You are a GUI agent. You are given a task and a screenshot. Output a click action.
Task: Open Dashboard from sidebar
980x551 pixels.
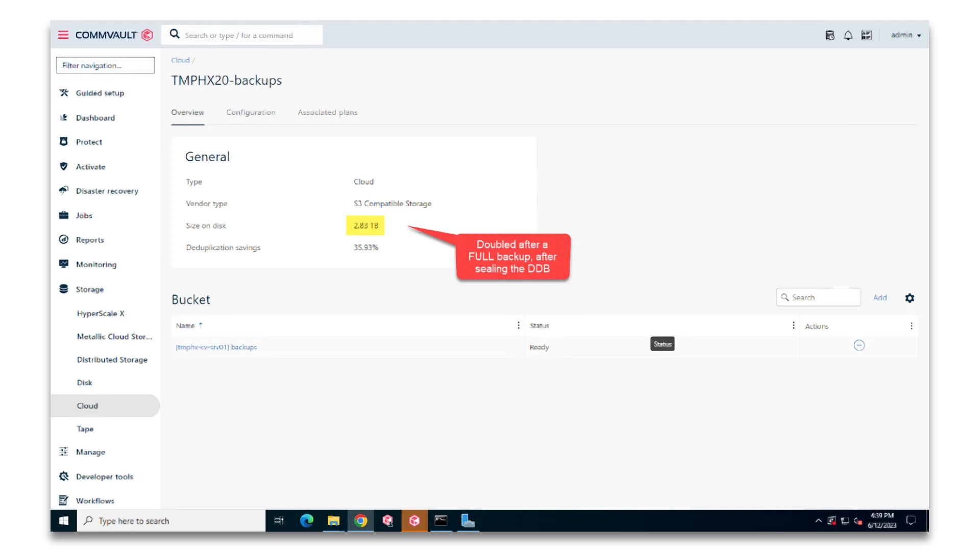[x=95, y=118]
